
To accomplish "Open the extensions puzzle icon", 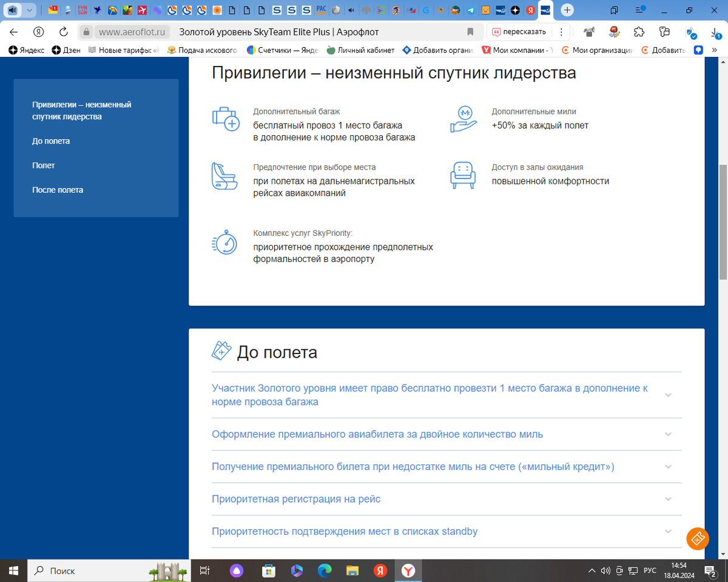I will (639, 32).
